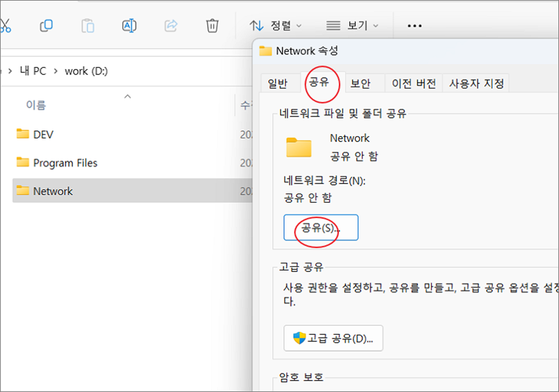The image size is (559, 392).
Task: Sort by the 이름 column header
Action: [36, 105]
